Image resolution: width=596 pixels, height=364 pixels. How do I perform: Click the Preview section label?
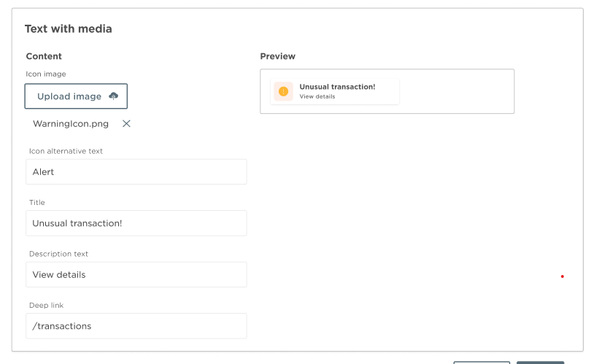[x=277, y=56]
